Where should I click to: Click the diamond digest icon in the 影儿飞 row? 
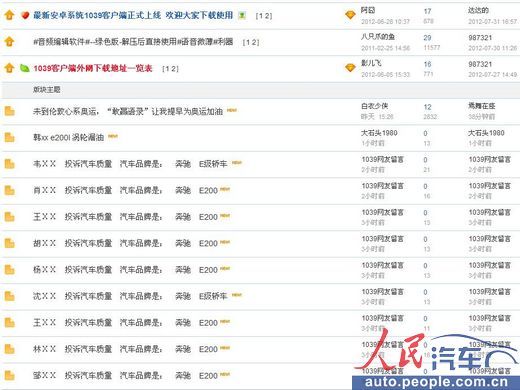coord(350,68)
